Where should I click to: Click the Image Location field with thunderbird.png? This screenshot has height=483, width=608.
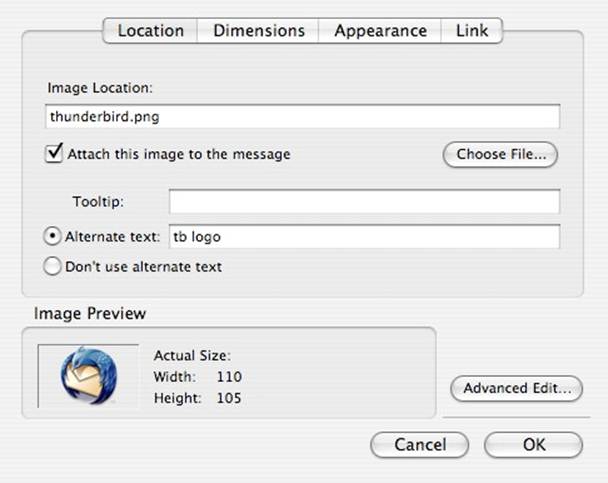point(302,116)
